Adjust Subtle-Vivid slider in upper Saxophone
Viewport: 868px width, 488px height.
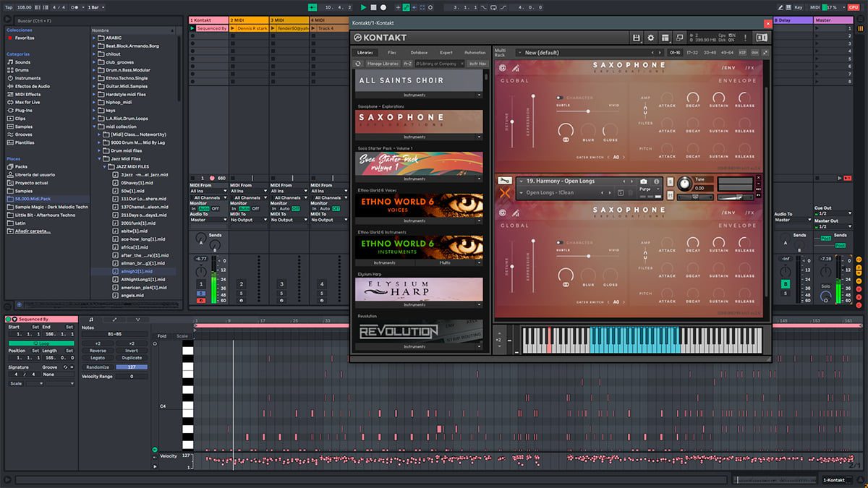tap(588, 111)
